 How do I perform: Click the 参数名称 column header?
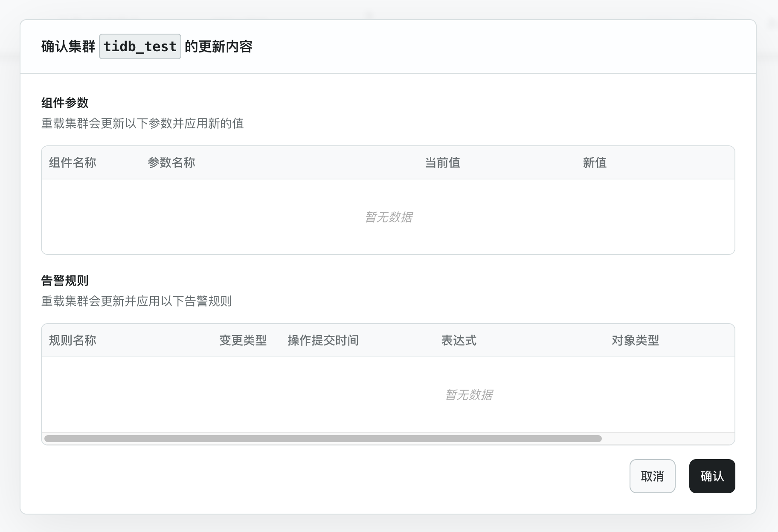tap(172, 162)
